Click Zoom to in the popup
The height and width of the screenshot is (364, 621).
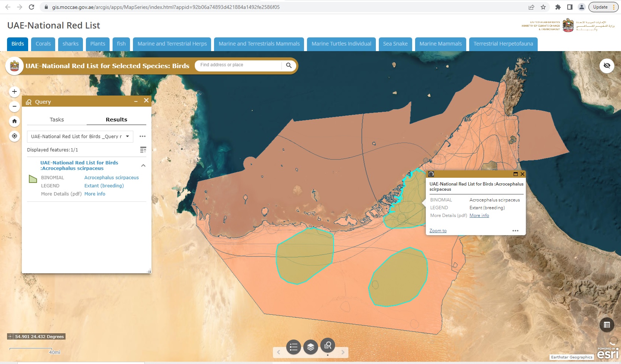point(438,231)
